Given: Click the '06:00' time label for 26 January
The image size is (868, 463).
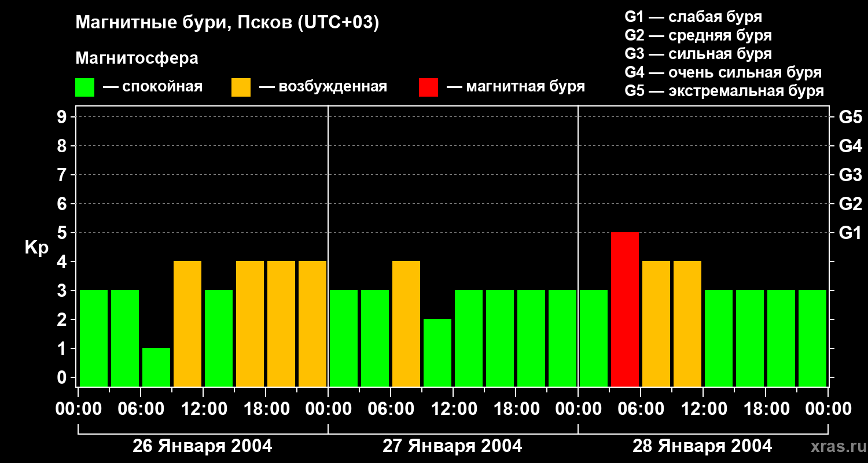Looking at the screenshot, I should click(x=141, y=409).
